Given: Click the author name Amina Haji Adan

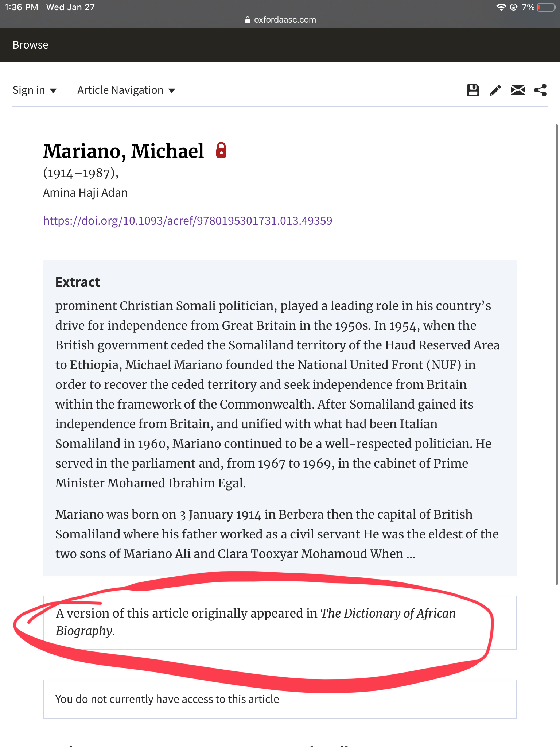Looking at the screenshot, I should [x=85, y=193].
